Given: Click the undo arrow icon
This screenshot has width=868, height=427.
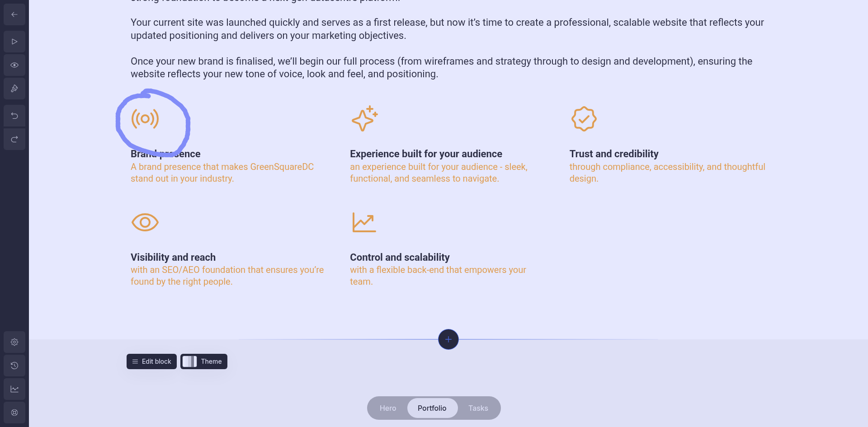Looking at the screenshot, I should click(x=14, y=116).
